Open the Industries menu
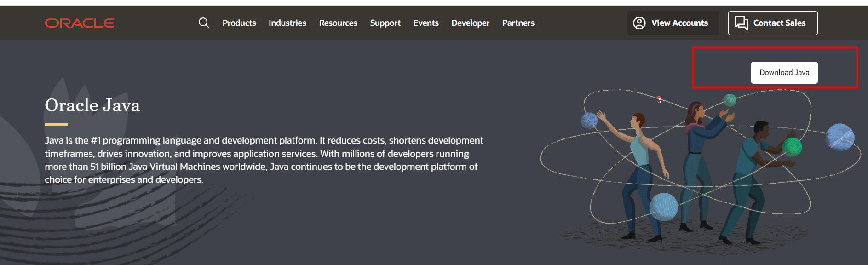Screen dimensions: 868x265 287,23
